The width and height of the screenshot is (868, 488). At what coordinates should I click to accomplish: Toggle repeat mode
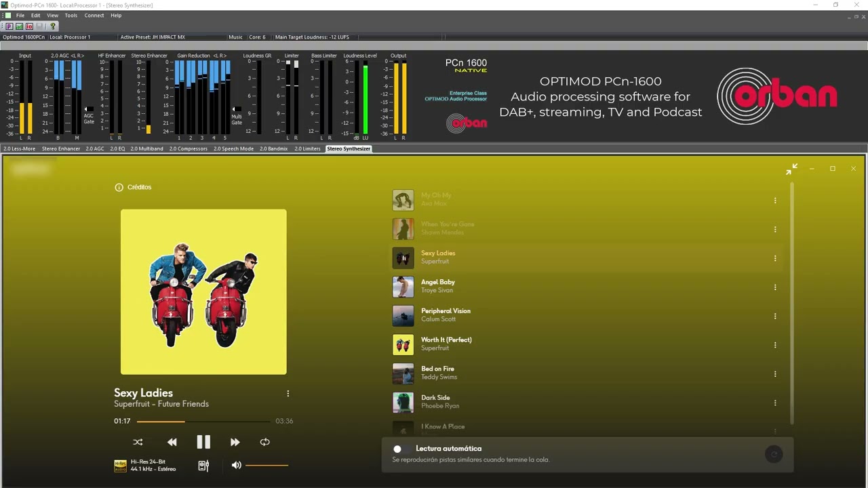tap(265, 442)
